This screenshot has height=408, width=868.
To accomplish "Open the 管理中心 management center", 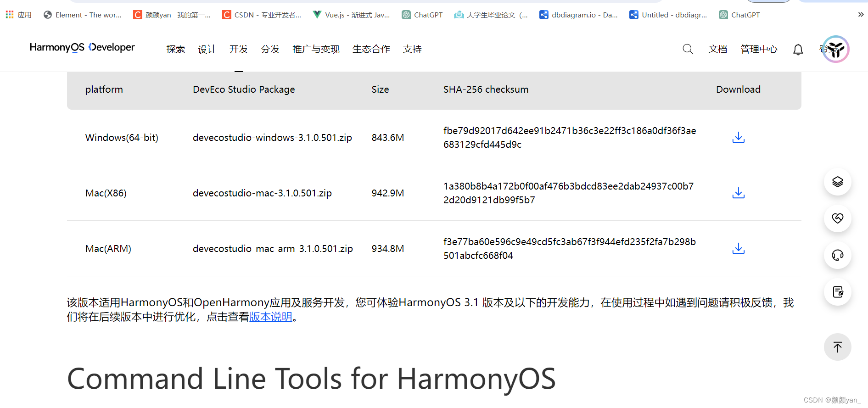I will tap(759, 49).
